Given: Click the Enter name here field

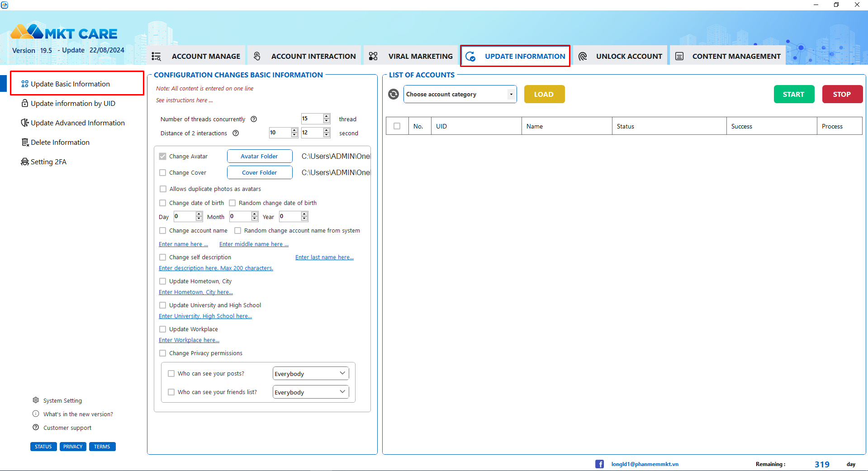Looking at the screenshot, I should click(x=183, y=244).
